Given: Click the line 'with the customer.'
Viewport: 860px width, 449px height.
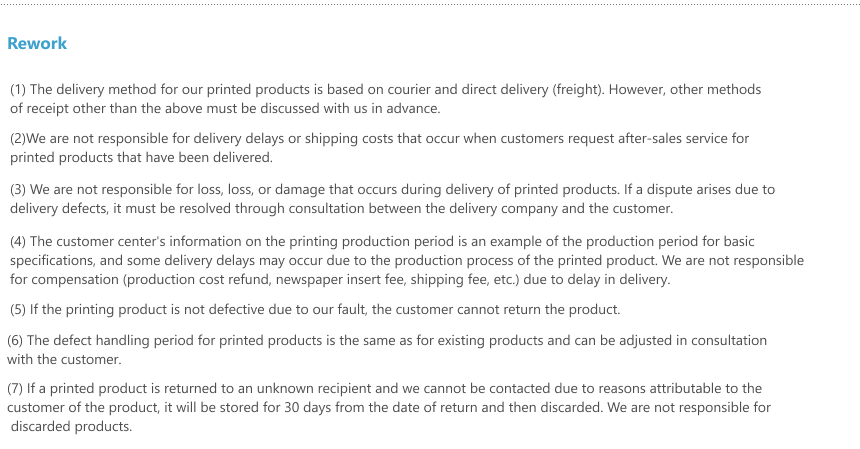Looking at the screenshot, I should click(64, 360).
